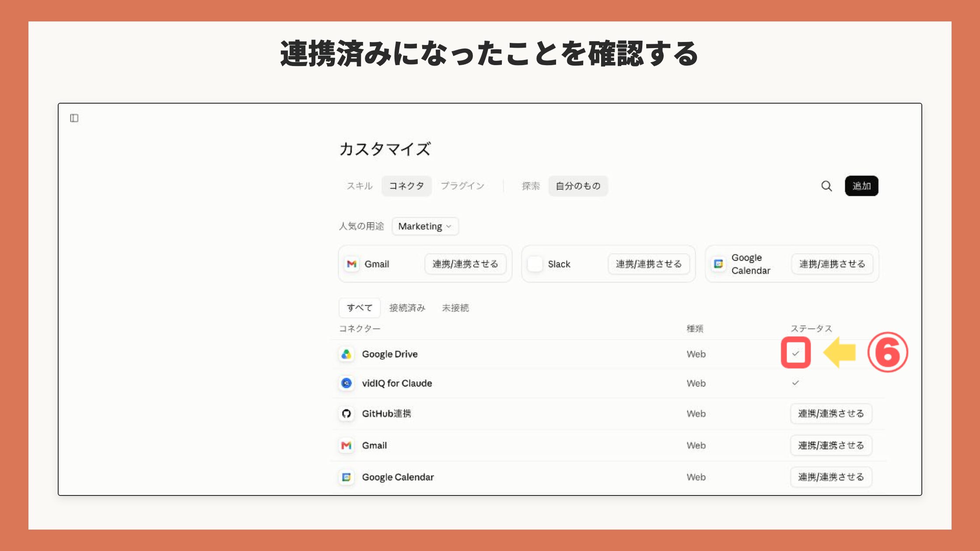980x551 pixels.
Task: Click the vidIQ connected checkmark
Action: [796, 383]
